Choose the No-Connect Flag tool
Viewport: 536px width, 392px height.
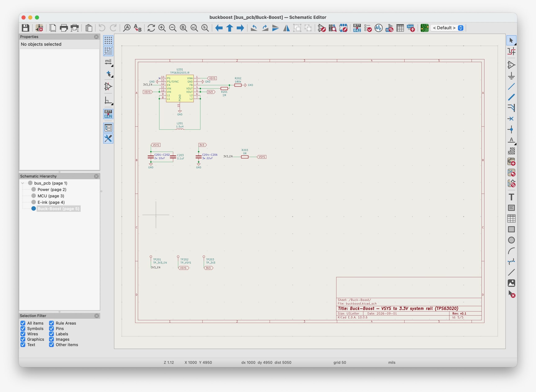click(x=511, y=119)
